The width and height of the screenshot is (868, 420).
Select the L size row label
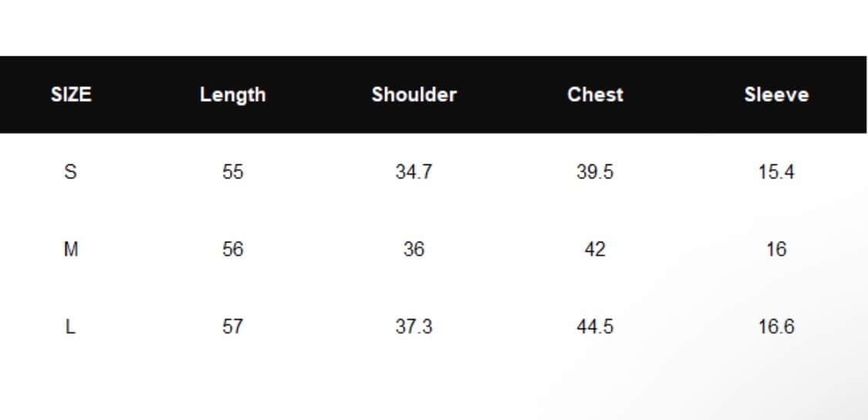tap(69, 327)
